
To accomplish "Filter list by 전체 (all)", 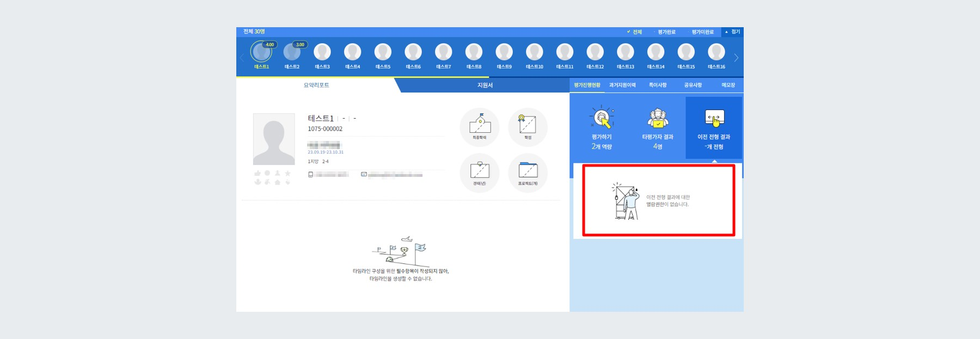I will pyautogui.click(x=635, y=32).
